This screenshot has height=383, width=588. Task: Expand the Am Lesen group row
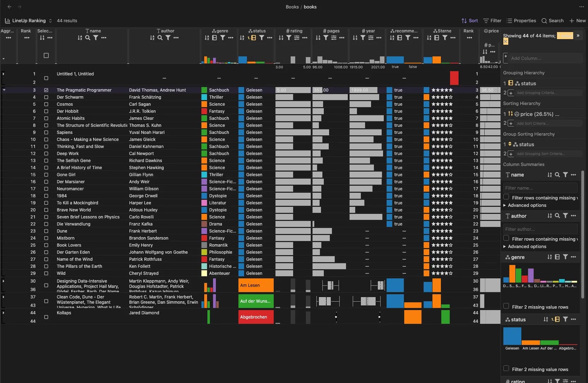4,281
